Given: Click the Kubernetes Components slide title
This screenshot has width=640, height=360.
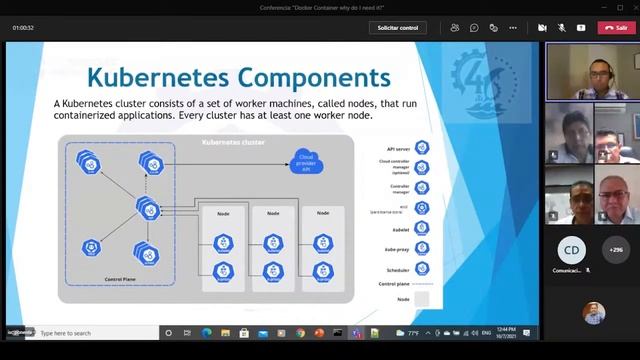Looking at the screenshot, I should pyautogui.click(x=239, y=78).
